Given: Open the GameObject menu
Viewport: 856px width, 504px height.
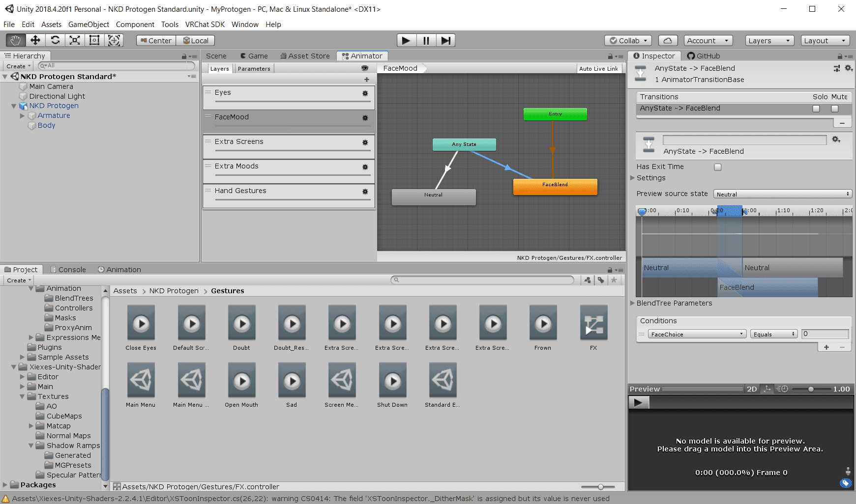Looking at the screenshot, I should [x=89, y=25].
